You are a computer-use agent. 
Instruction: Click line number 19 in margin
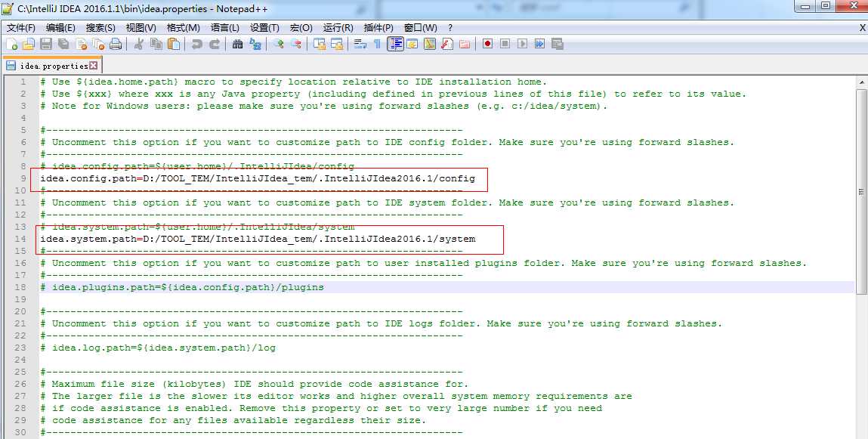[20, 299]
